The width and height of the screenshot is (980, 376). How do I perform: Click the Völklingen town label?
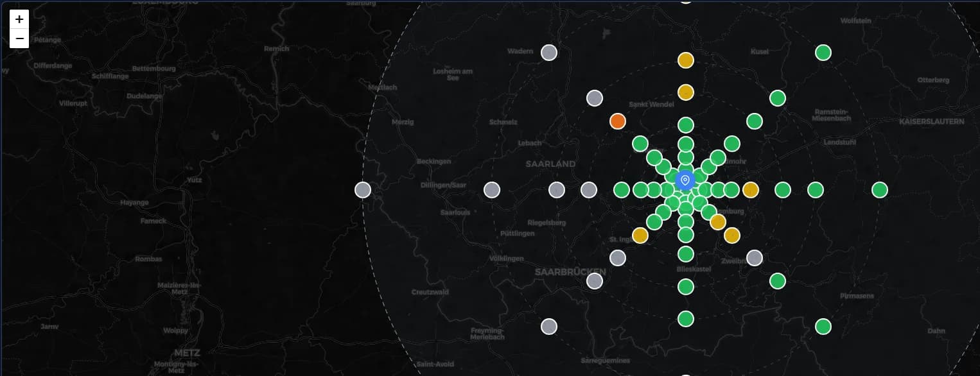(x=506, y=259)
